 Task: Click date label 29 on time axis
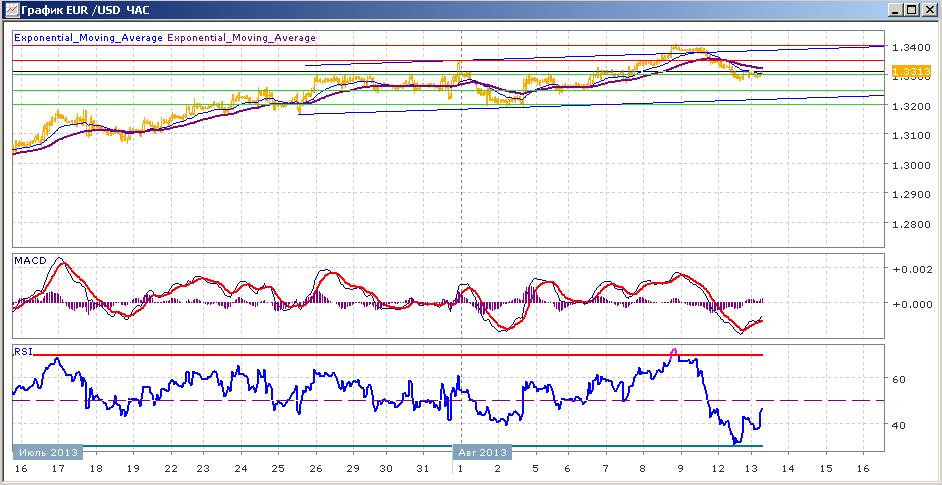(353, 468)
